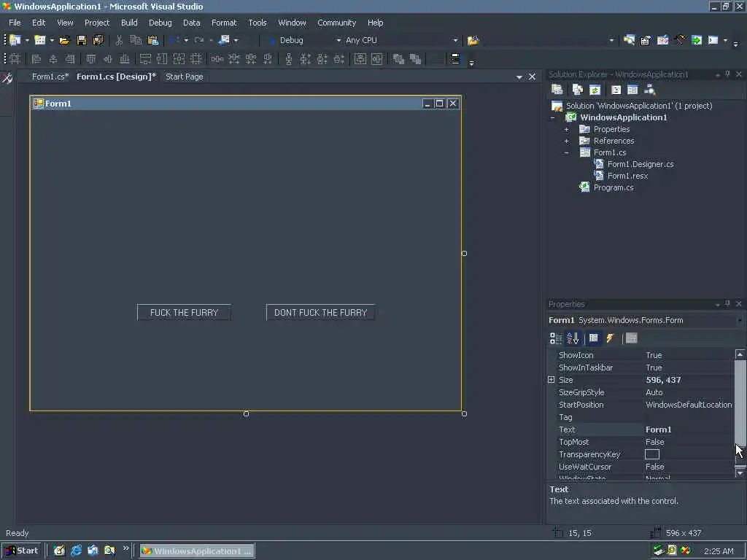This screenshot has width=747, height=560.
Task: Open Solution Explorer from the main toolbar
Action: (629, 41)
